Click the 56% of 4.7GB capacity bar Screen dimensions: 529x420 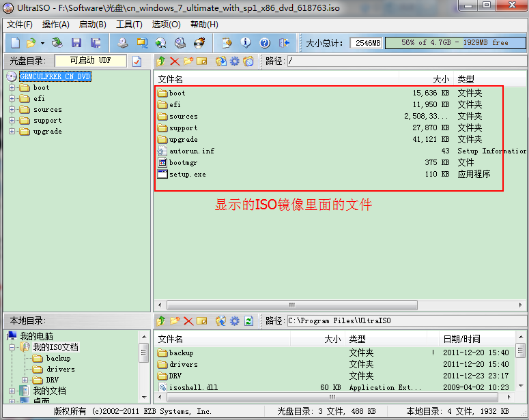pyautogui.click(x=455, y=43)
